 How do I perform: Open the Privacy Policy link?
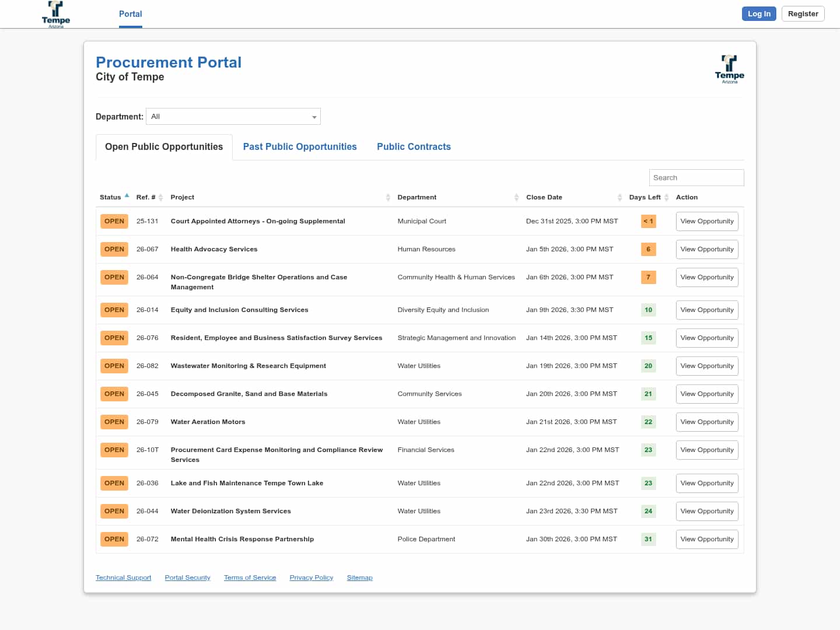point(311,578)
